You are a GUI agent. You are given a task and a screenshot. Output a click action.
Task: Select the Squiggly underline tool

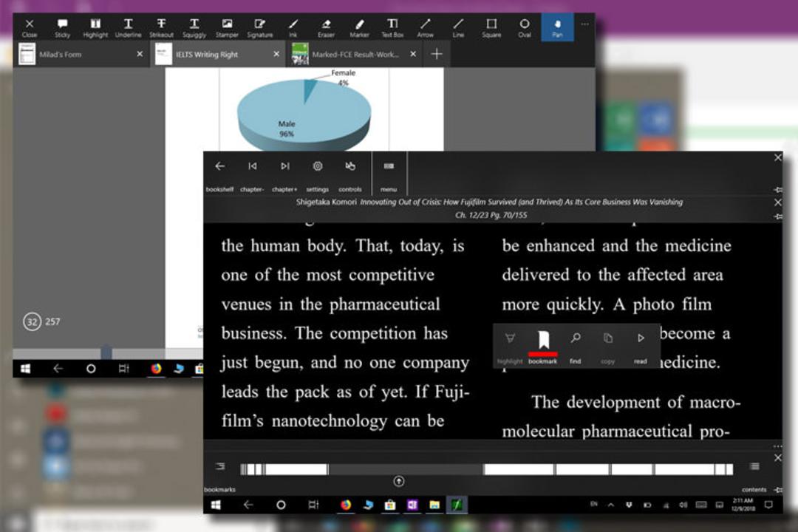point(194,28)
